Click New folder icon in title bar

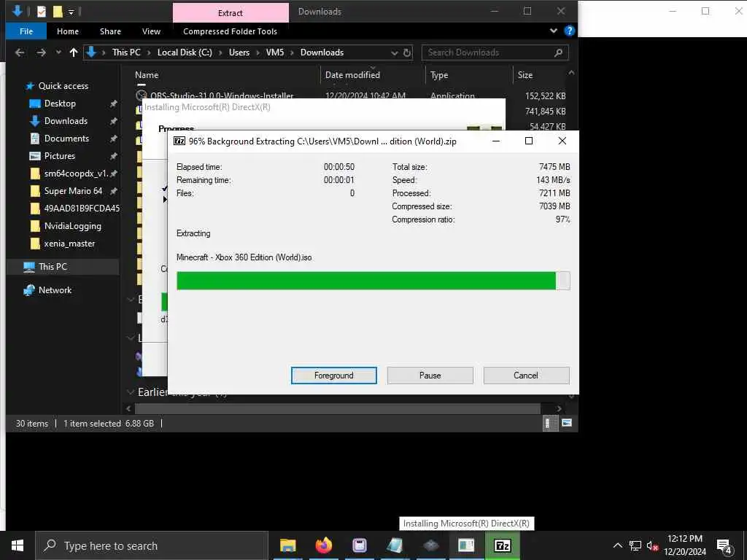[58, 12]
